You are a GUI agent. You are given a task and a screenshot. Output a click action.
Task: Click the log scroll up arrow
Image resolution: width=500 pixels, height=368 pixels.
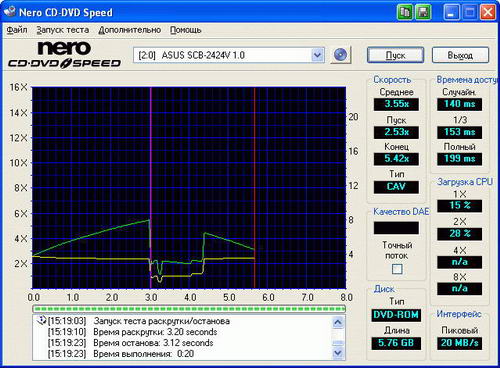338,322
